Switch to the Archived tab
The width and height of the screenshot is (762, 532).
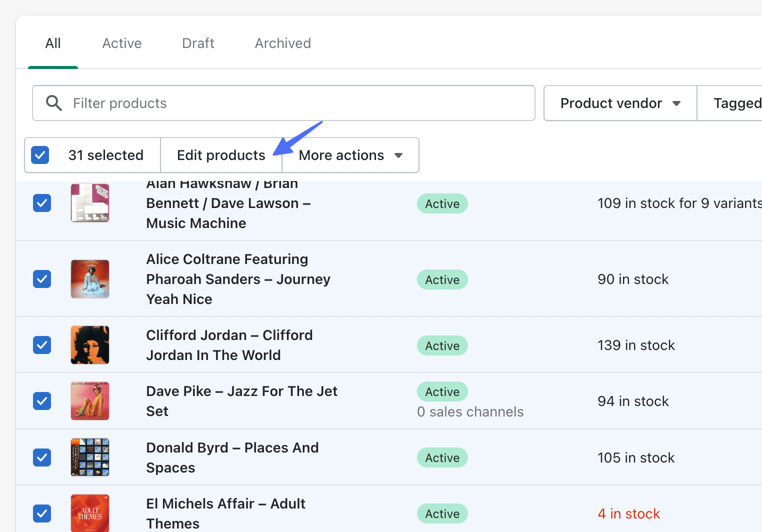pyautogui.click(x=282, y=43)
